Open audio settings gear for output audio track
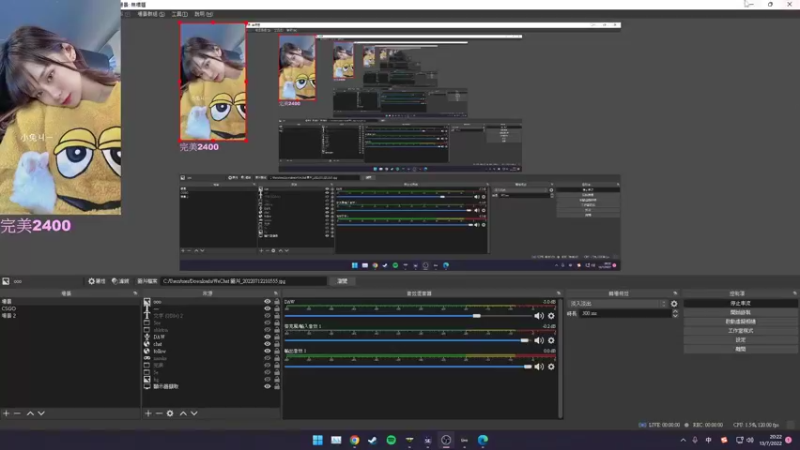This screenshot has height=450, width=800. coord(551,366)
